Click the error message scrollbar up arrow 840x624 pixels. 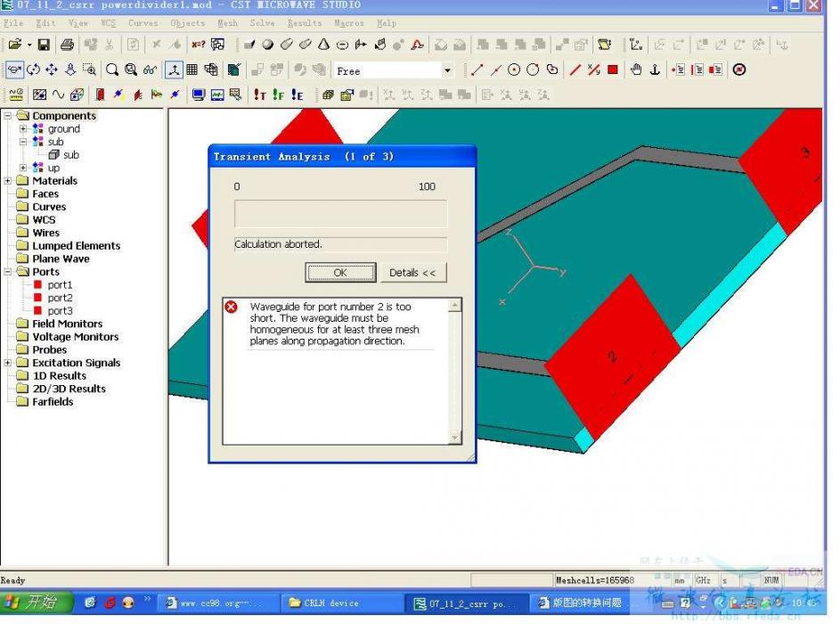[x=455, y=306]
